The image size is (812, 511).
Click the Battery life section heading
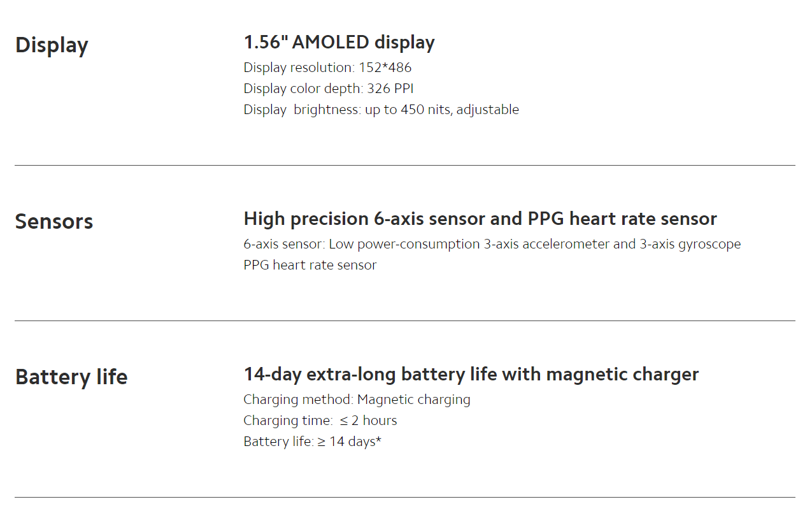click(71, 377)
